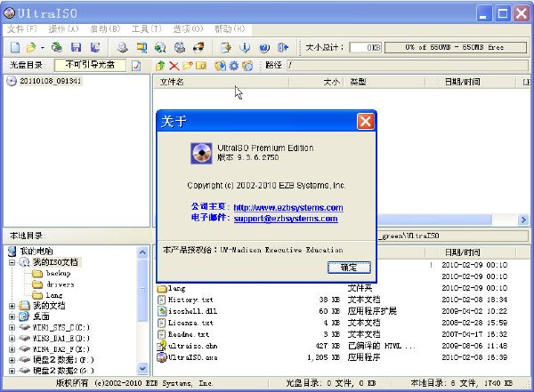This screenshot has width=534, height=392.
Task: Collapse the 我的ISO文档 tree node
Action: pos(12,262)
